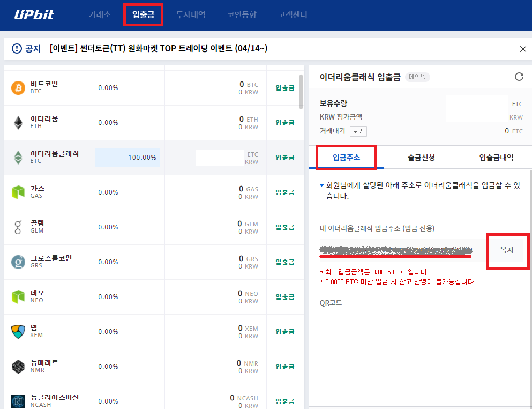This screenshot has height=409, width=532.
Task: Select the 뉴클리어스비전 name text
Action: [x=55, y=397]
